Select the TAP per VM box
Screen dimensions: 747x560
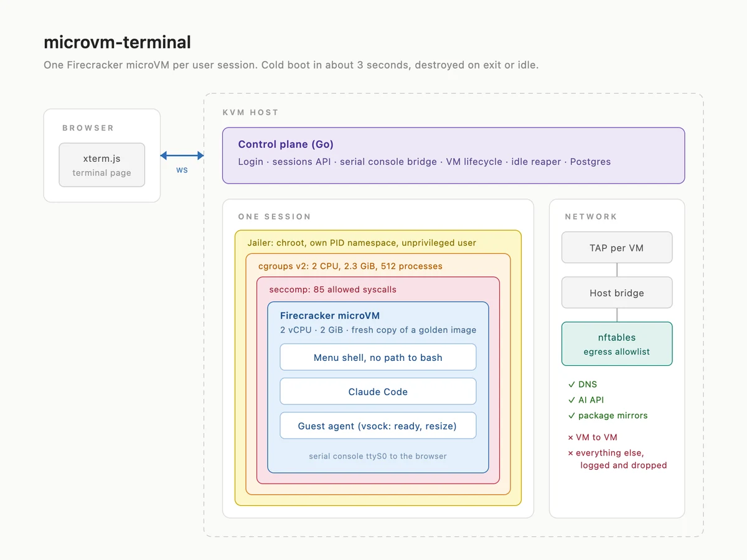coord(617,248)
